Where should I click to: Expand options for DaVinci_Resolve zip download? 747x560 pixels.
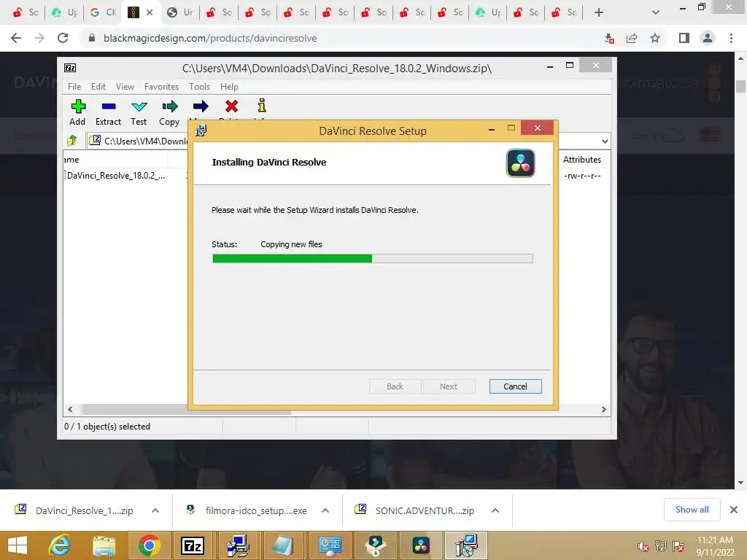[155, 510]
